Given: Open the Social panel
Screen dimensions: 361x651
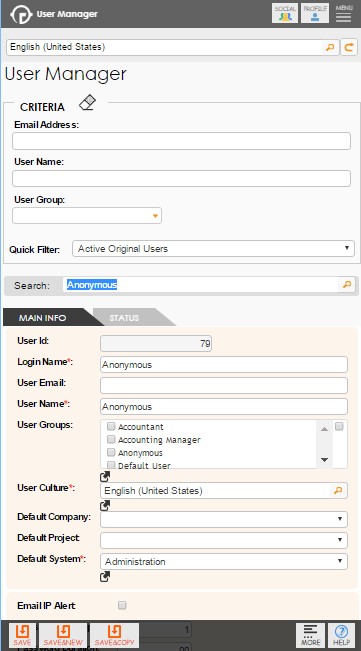Looking at the screenshot, I should [x=285, y=13].
